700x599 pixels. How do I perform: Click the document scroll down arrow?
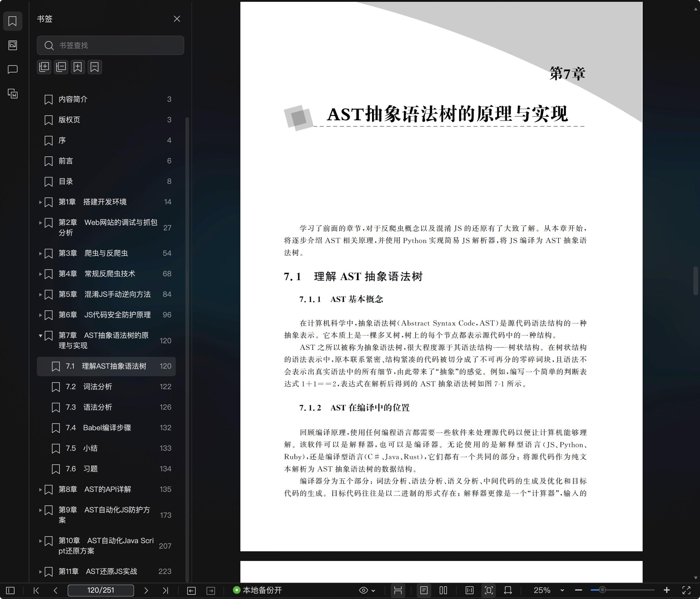(695, 578)
